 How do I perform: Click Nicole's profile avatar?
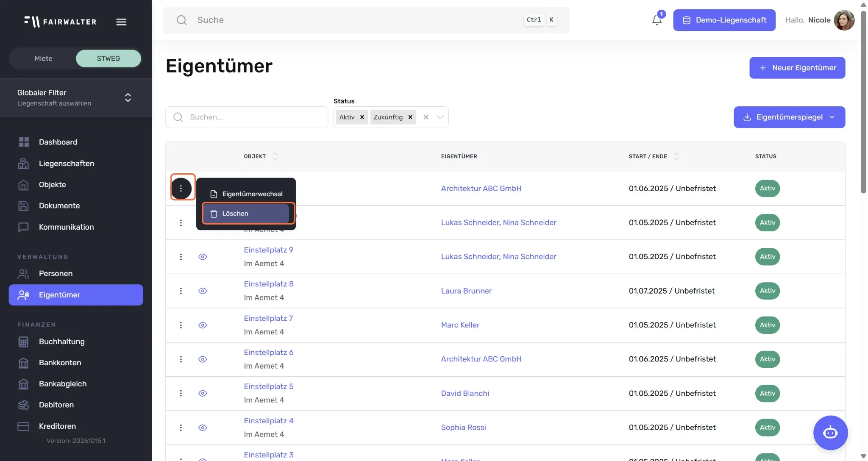[x=844, y=20]
